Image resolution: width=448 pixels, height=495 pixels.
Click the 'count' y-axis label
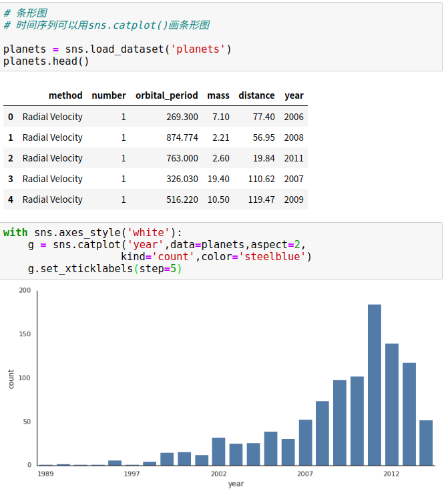click(x=11, y=379)
